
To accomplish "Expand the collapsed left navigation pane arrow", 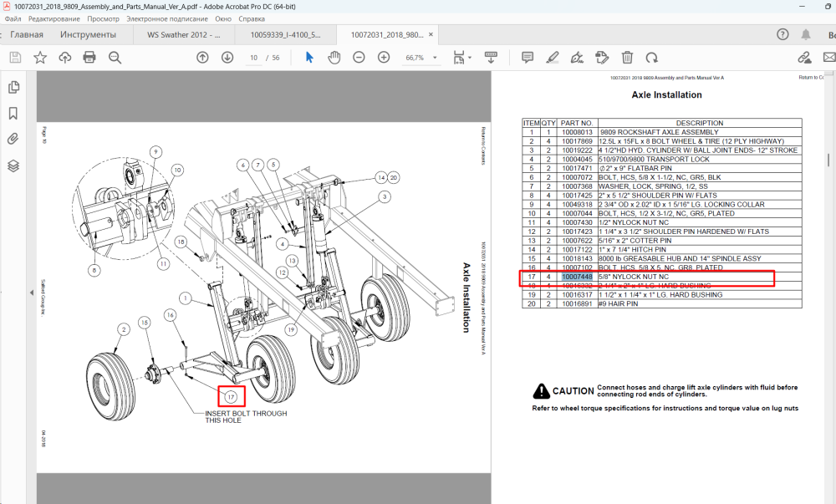I will coord(32,293).
